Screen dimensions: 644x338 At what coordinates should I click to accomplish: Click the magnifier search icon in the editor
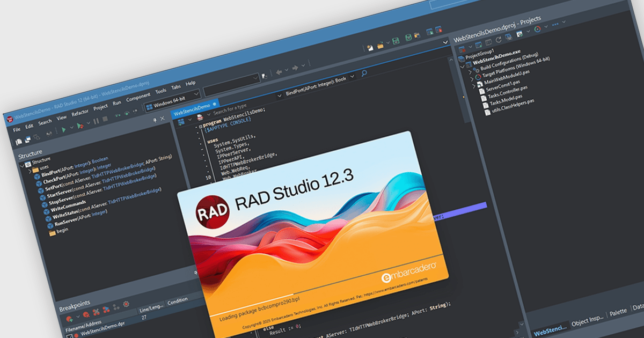[364, 74]
